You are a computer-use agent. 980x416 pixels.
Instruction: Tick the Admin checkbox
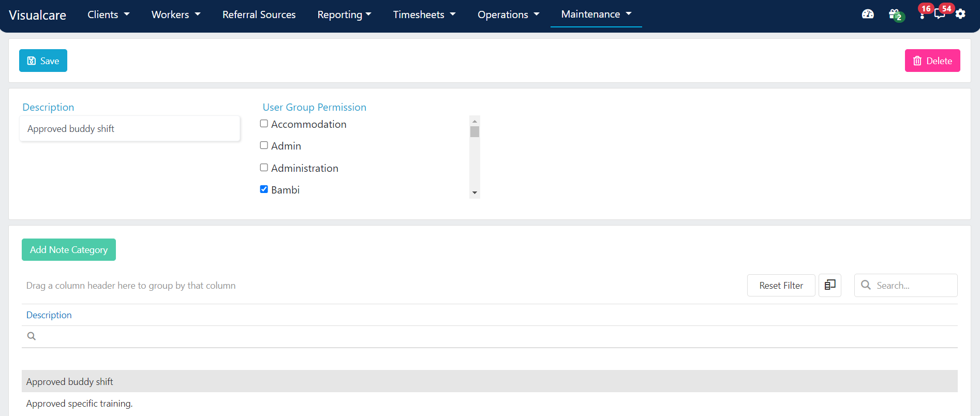(264, 145)
